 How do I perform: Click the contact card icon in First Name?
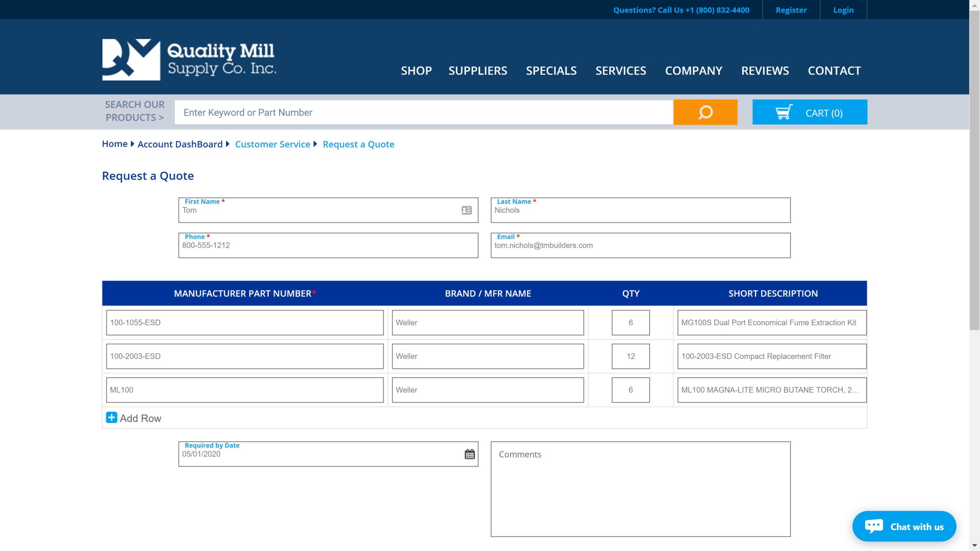(466, 210)
